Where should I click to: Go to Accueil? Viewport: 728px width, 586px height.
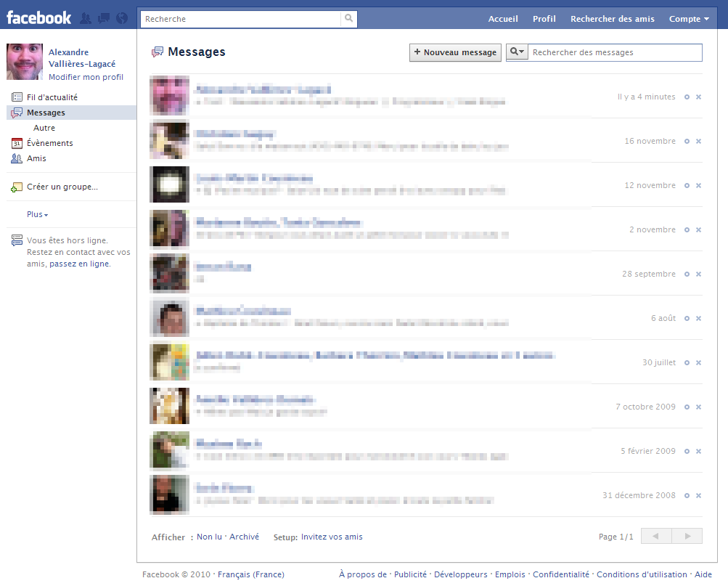503,19
